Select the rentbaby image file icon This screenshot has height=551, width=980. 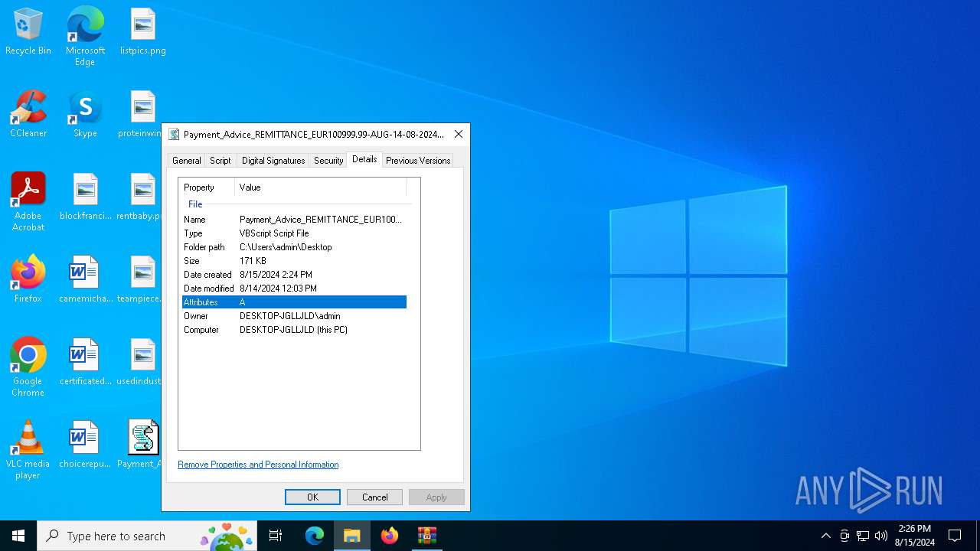pyautogui.click(x=139, y=197)
